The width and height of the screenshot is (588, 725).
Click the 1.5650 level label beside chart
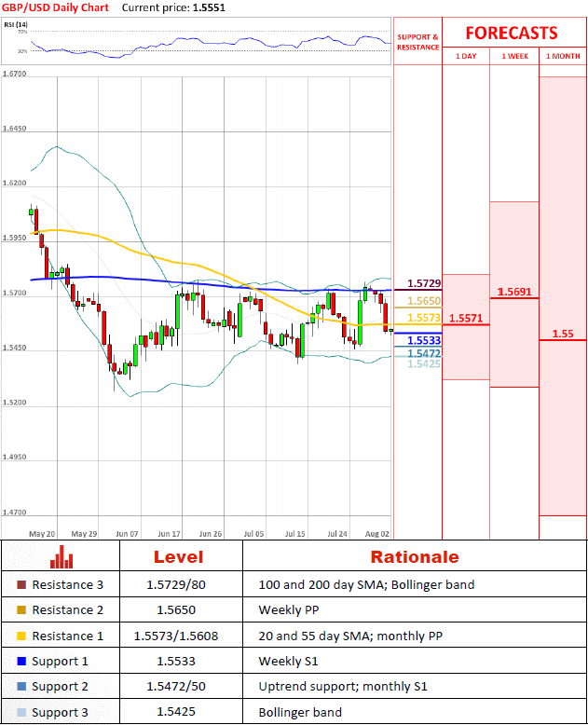[424, 301]
